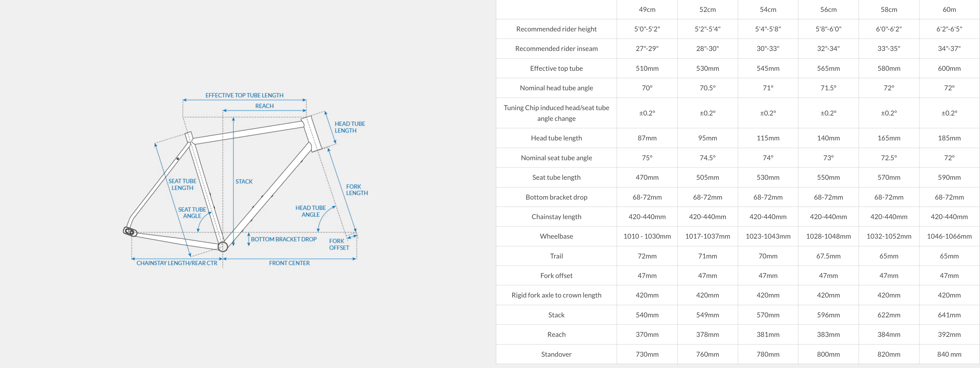Select the Reach row label in table

pyautogui.click(x=556, y=334)
